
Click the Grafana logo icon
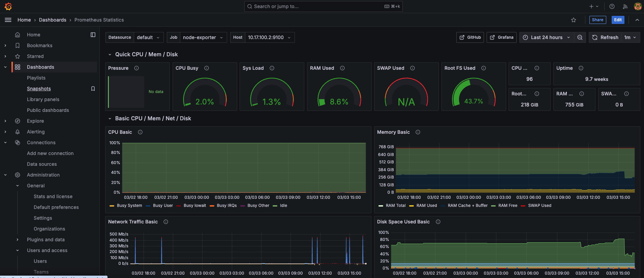8,6
